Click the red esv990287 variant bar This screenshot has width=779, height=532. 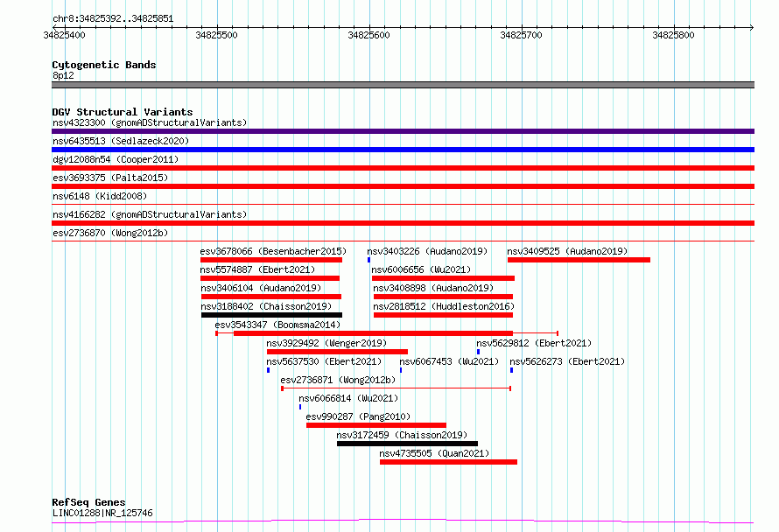(376, 425)
